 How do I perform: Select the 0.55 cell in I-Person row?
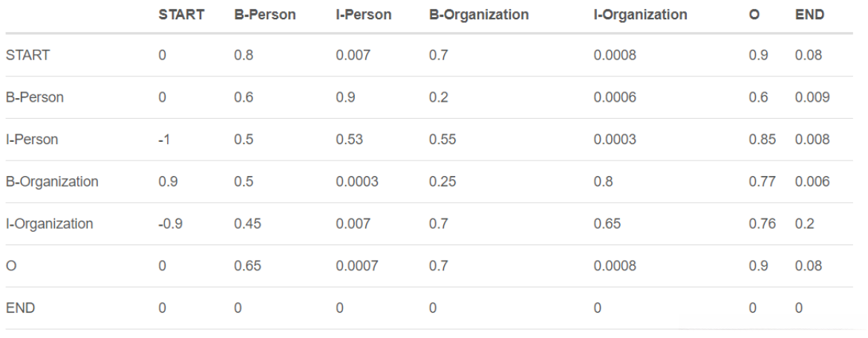[x=442, y=140]
